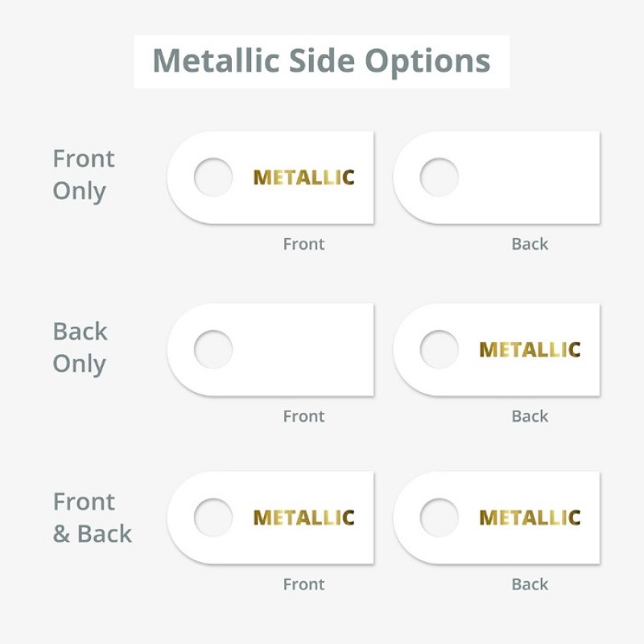This screenshot has width=644, height=644.
Task: Click the hole on Front Only front tag
Action: pos(213,177)
